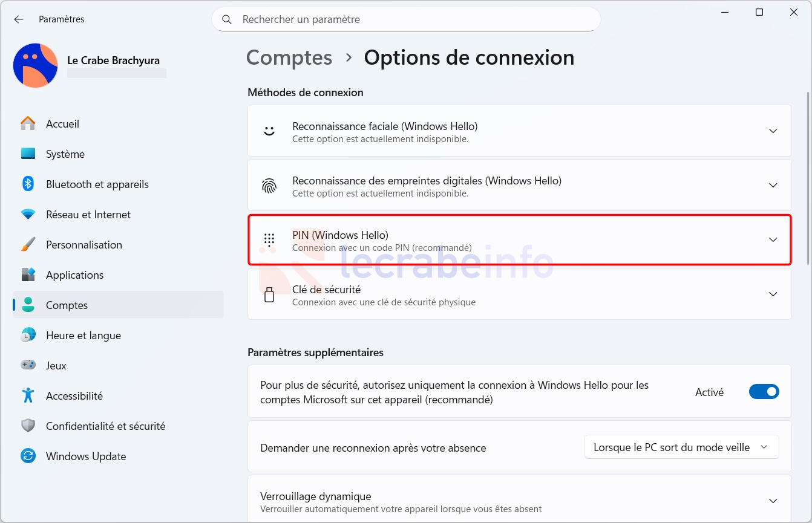Click the Accessibilité person icon
This screenshot has width=812, height=523.
click(28, 395)
